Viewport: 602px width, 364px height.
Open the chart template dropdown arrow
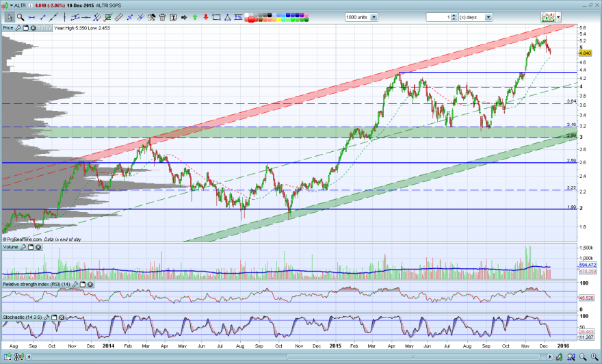558,17
